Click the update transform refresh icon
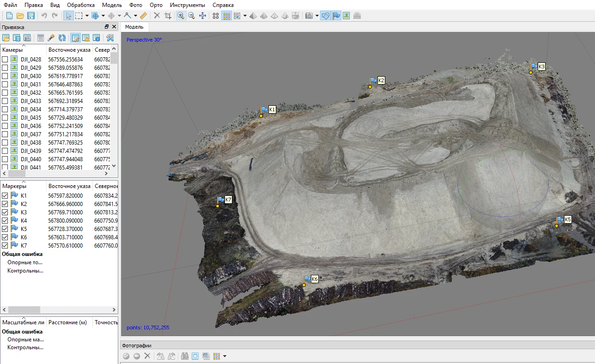This screenshot has width=595, height=364. pos(62,38)
